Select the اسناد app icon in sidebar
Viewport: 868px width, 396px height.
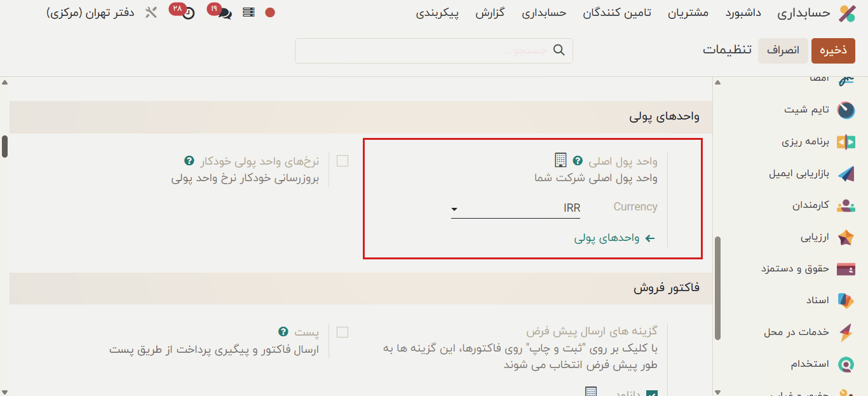click(846, 300)
